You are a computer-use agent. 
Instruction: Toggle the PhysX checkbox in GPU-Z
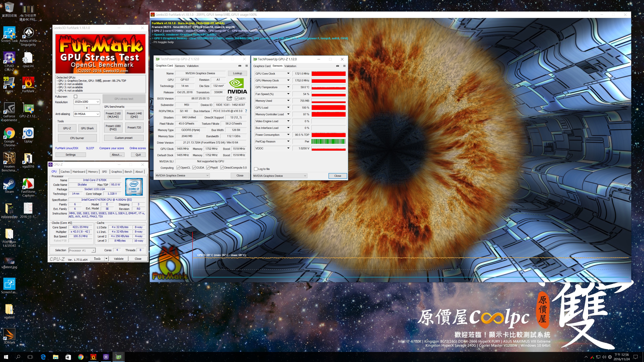pyautogui.click(x=208, y=168)
